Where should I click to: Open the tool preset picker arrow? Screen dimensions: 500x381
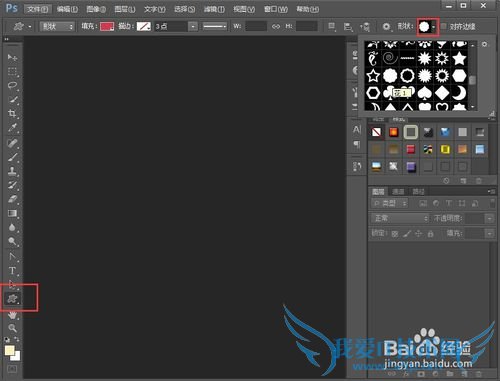pos(30,26)
